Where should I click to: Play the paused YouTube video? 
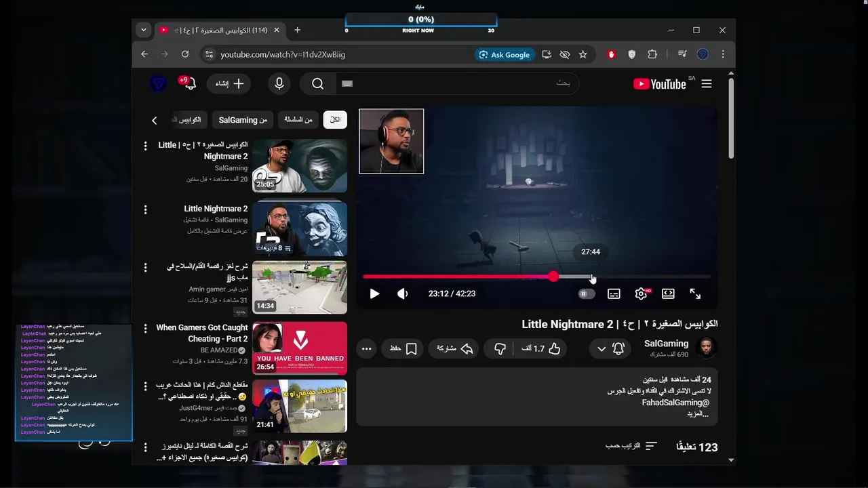pos(374,293)
